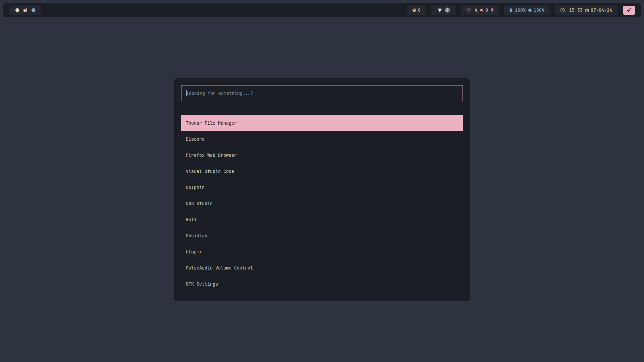Open the calendar icon beside date

pos(587,10)
